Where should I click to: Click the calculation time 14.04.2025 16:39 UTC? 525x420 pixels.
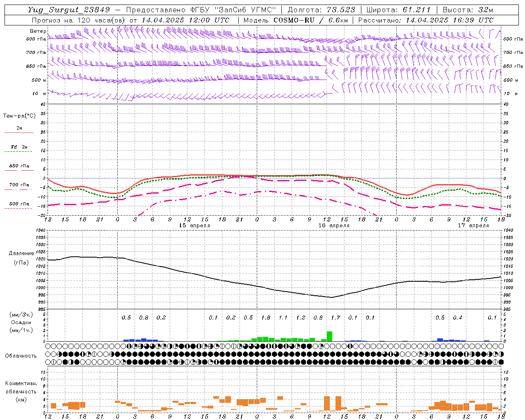coord(450,20)
